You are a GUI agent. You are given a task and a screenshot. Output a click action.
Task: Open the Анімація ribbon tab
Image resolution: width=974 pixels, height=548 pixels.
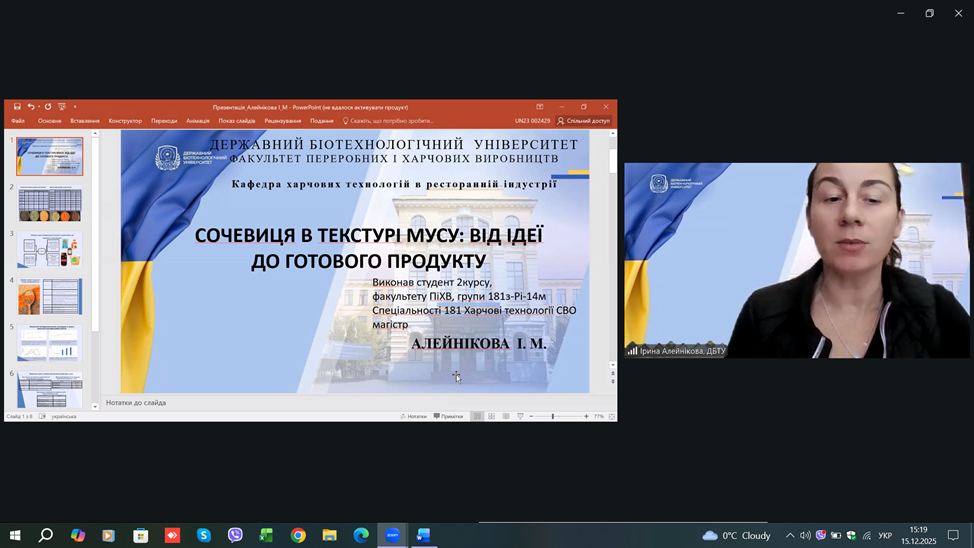pyautogui.click(x=198, y=121)
